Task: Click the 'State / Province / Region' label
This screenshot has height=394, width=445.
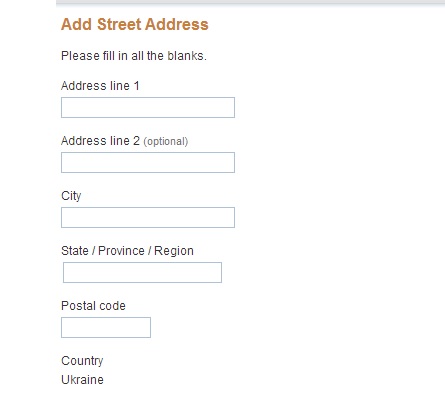Action: [x=127, y=251]
